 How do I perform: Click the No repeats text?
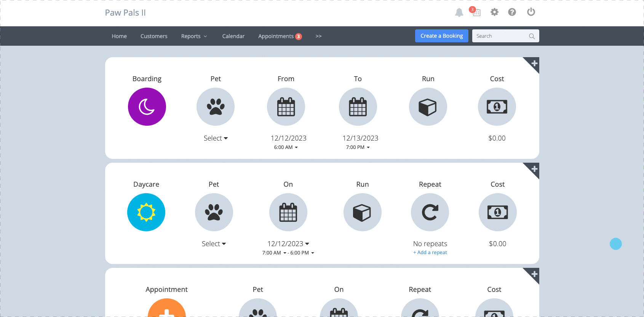(430, 244)
